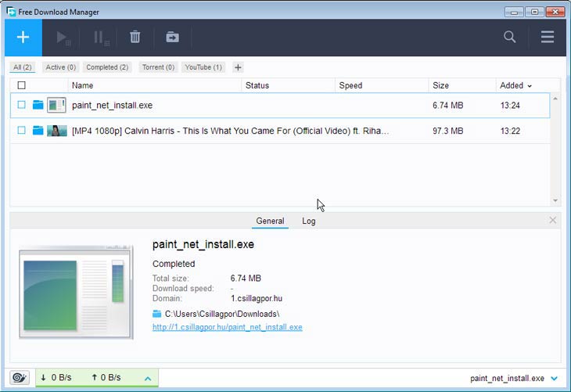Click folder icon beside Downloads path

157,314
